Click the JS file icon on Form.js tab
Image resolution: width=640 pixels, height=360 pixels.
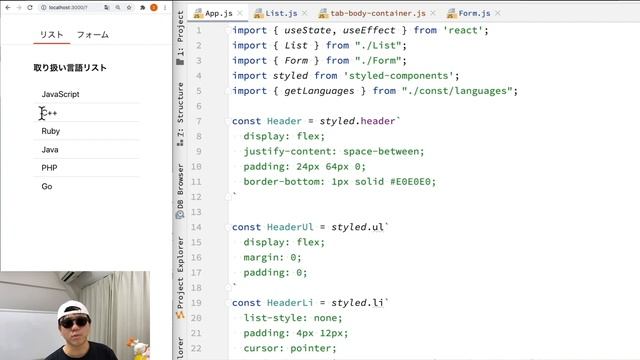451,13
